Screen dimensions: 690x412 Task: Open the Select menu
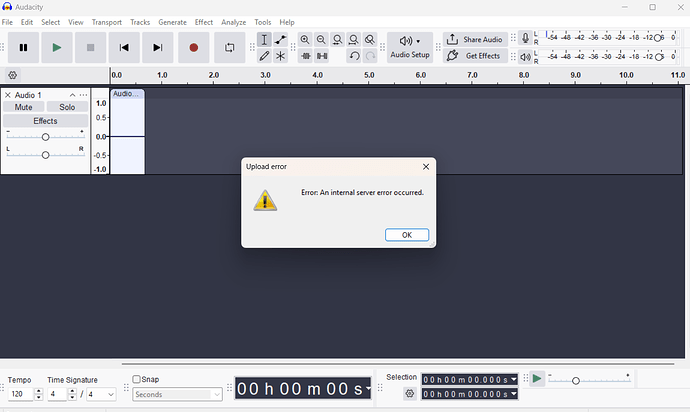tap(51, 22)
